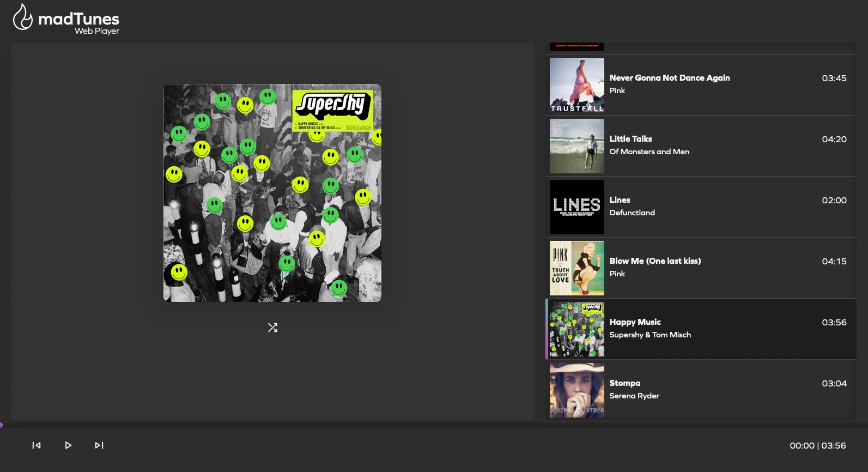Select the Lines track by Defunctland
This screenshot has width=868, height=472.
pos(701,207)
